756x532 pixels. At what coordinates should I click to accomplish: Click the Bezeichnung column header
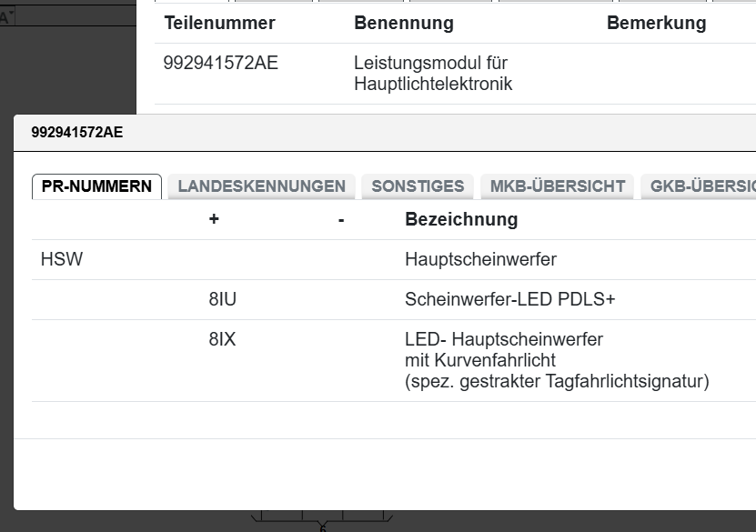461,219
